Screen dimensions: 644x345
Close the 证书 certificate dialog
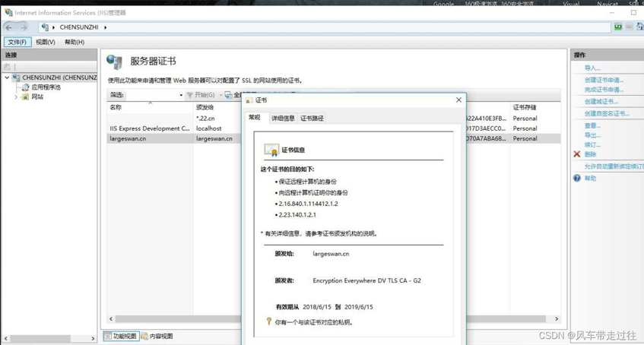(x=458, y=100)
